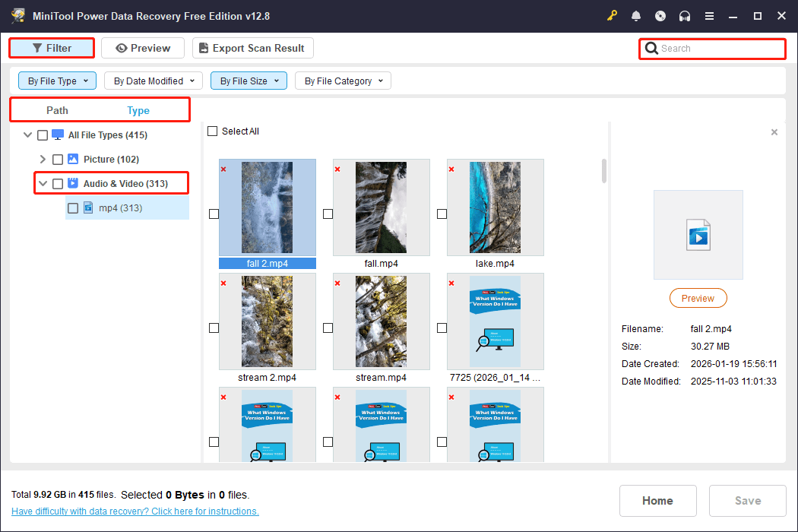Screen dimensions: 798x532
Task: Open the data recovery instructions link
Action: pos(135,511)
